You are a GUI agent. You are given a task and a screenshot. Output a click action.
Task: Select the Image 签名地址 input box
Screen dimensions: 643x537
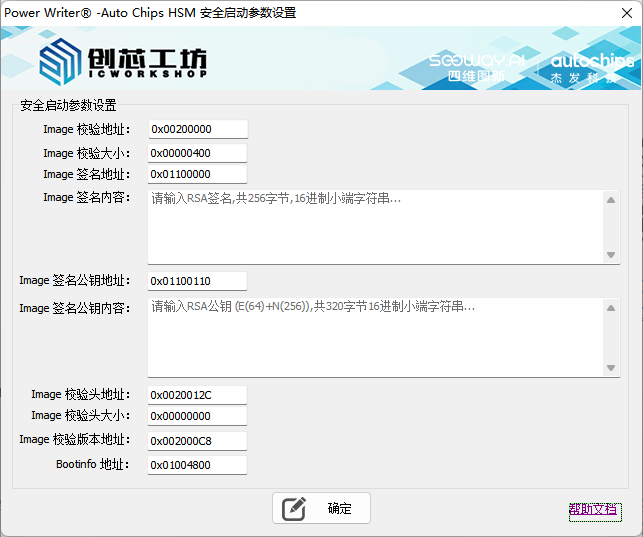tap(197, 175)
